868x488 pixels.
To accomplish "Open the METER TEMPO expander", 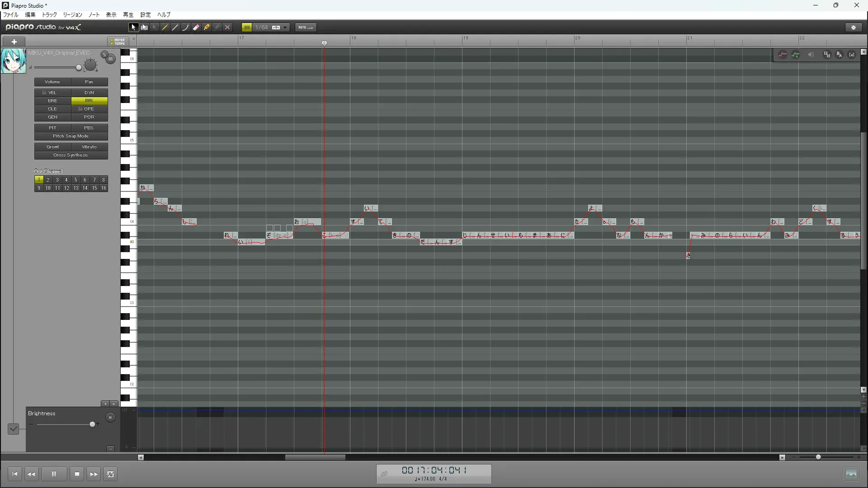I will coord(118,42).
